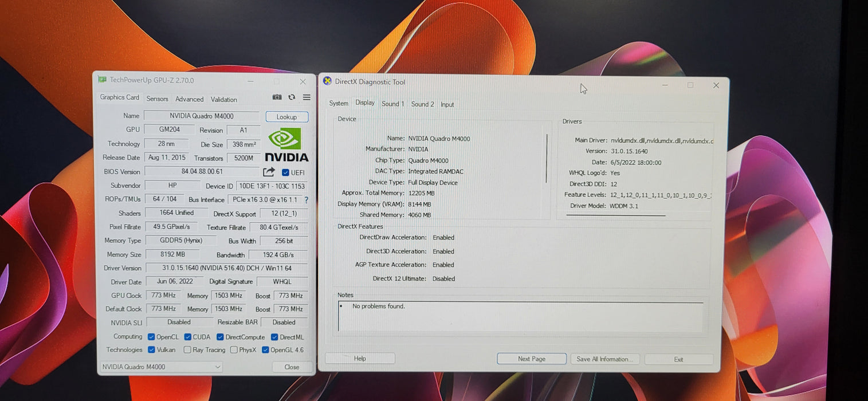
Task: Click the Device ID value 10DE 13F1
Action: [272, 186]
